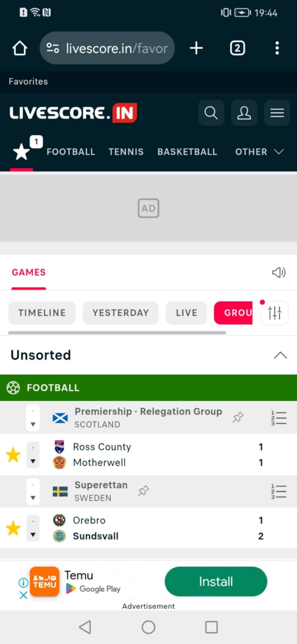The image size is (297, 644).
Task: Remove Ross County vs Motherwell from favorites
Action: click(13, 455)
